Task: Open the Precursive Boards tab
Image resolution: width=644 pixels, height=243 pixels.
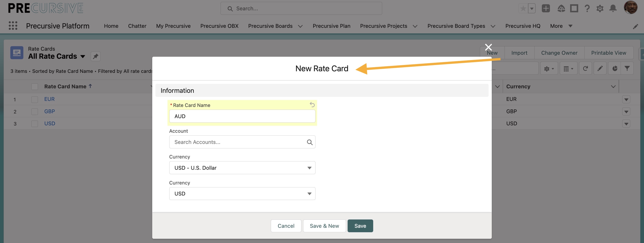Action: (270, 26)
